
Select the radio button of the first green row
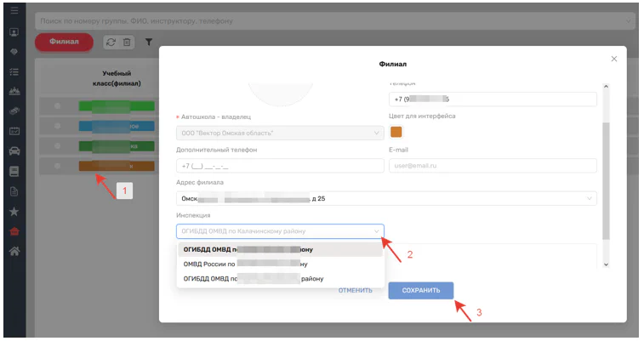[x=57, y=105]
